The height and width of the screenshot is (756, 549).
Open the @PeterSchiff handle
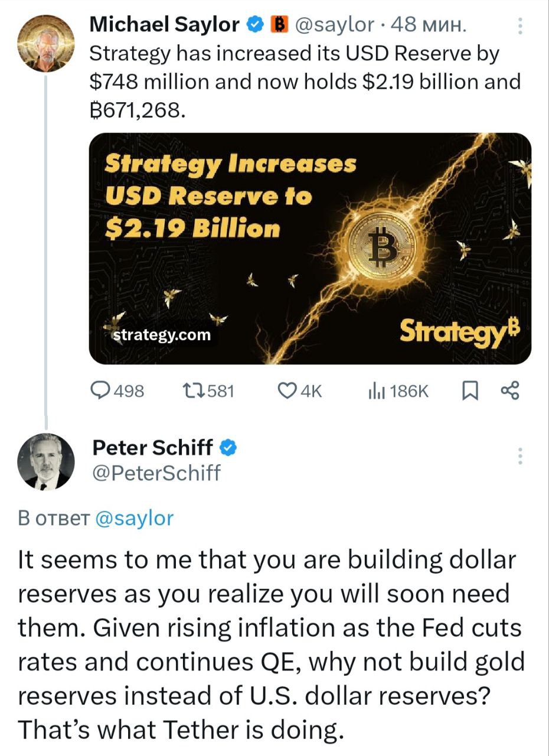(x=156, y=472)
